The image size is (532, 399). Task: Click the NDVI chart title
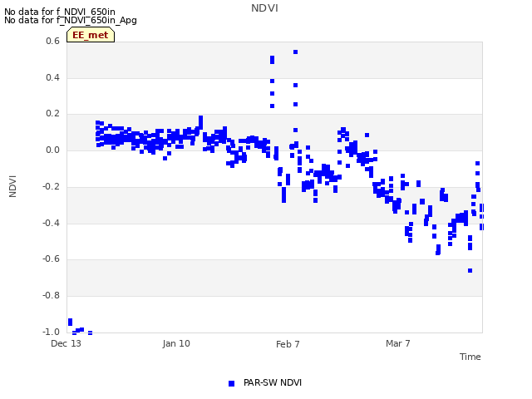pyautogui.click(x=264, y=8)
